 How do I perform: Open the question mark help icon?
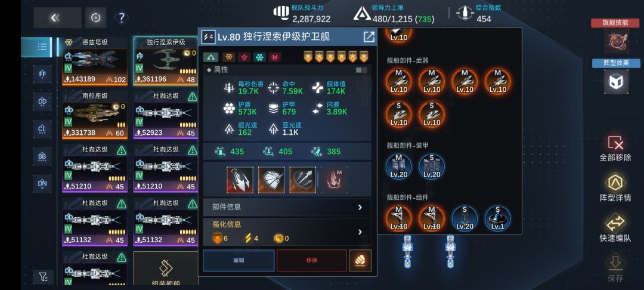click(122, 18)
